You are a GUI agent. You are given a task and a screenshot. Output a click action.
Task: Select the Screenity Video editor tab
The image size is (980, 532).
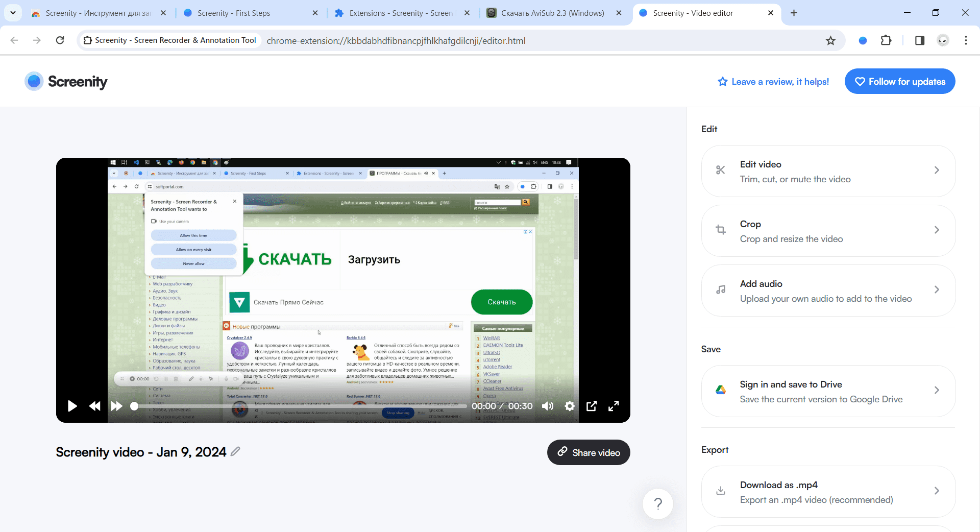pyautogui.click(x=706, y=13)
